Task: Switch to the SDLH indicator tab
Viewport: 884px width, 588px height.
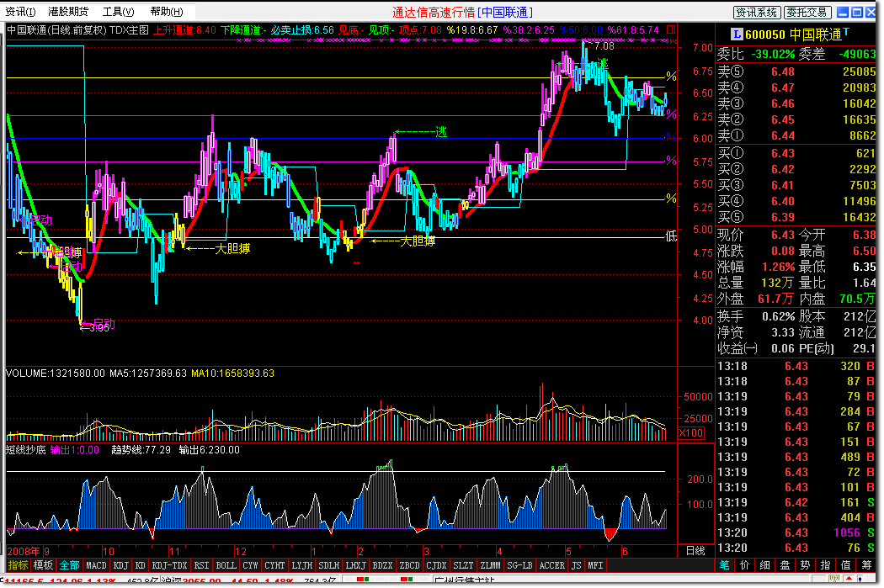Action: (328, 565)
